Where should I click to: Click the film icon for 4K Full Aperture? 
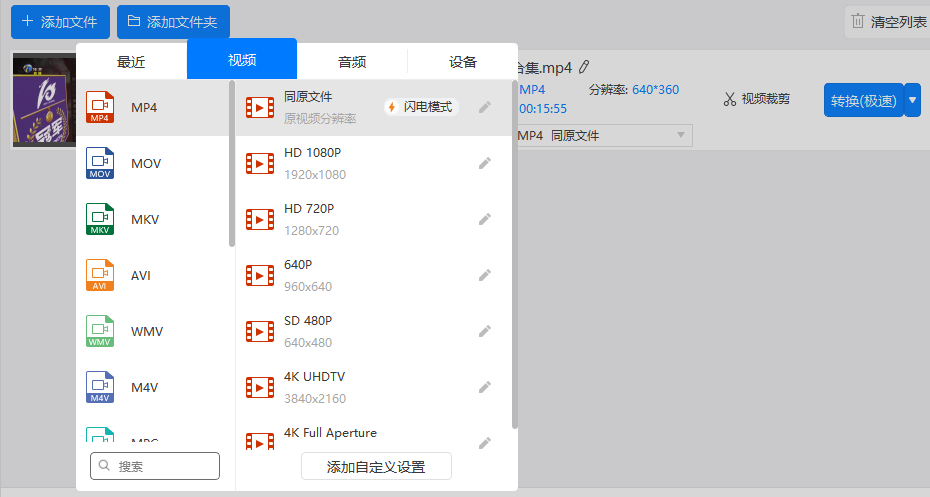(x=260, y=441)
